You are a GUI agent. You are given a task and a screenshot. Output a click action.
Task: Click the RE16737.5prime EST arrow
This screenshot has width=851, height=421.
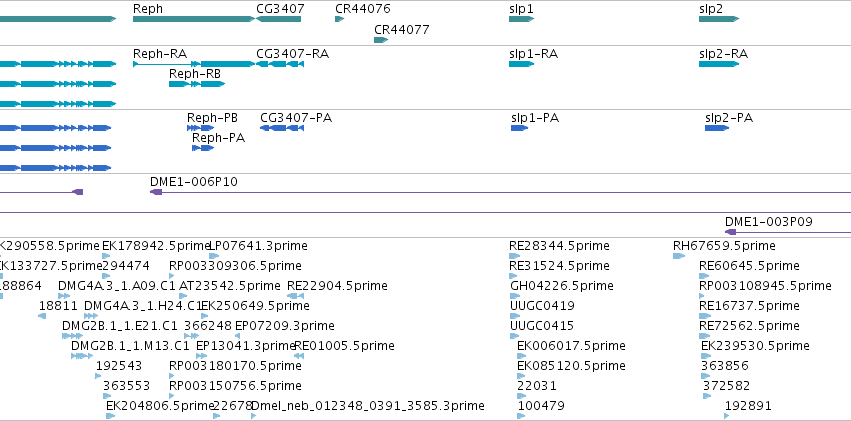(704, 316)
